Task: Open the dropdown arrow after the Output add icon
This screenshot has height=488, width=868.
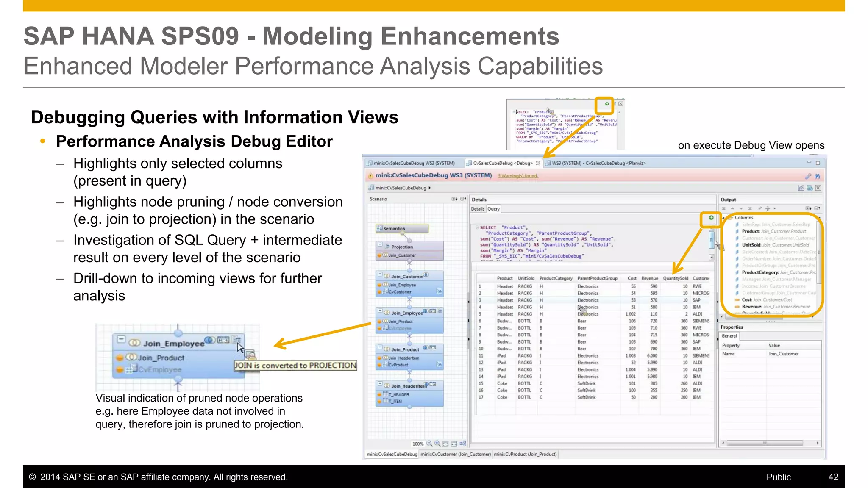Action: (x=775, y=208)
